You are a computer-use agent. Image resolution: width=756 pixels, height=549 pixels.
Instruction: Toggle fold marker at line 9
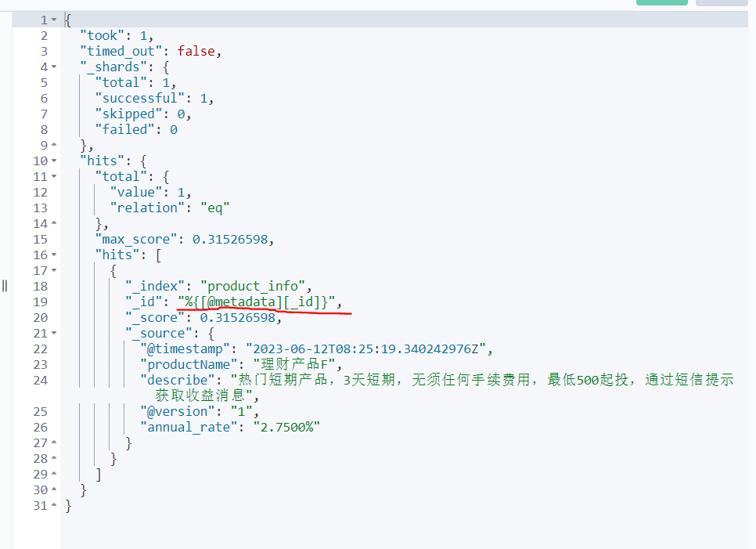(54, 145)
